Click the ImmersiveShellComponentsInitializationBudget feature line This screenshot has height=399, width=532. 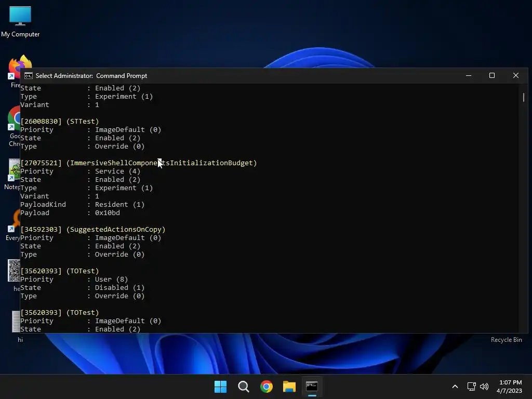(139, 163)
